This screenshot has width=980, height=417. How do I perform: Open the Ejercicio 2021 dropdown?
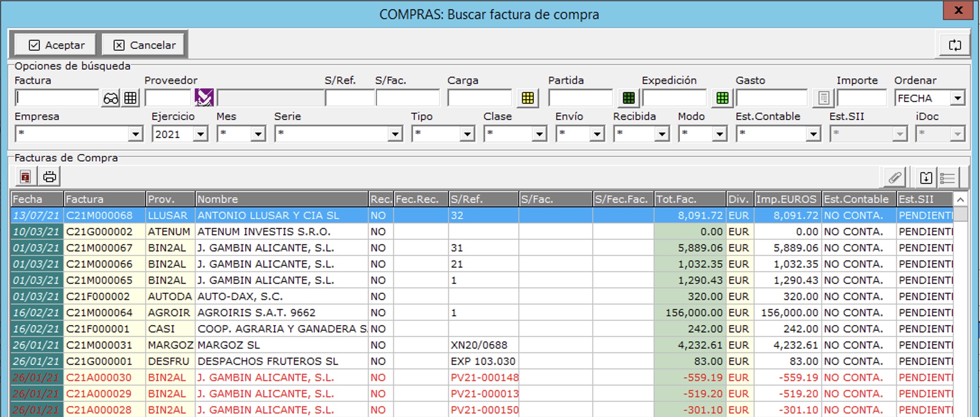(201, 134)
